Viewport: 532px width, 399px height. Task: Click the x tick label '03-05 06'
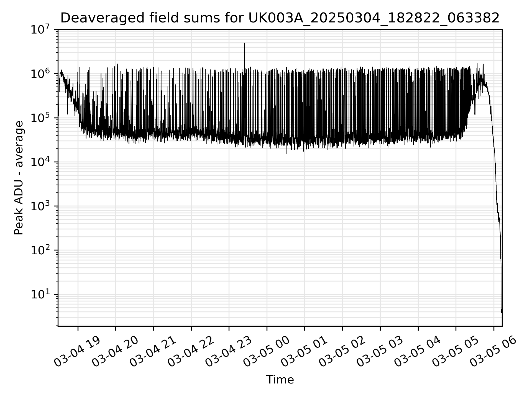[493, 352]
